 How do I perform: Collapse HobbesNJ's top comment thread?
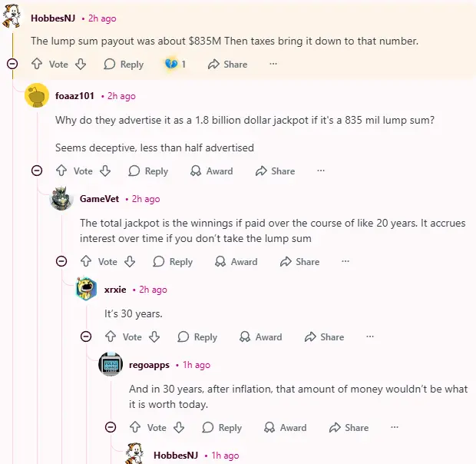pyautogui.click(x=12, y=64)
